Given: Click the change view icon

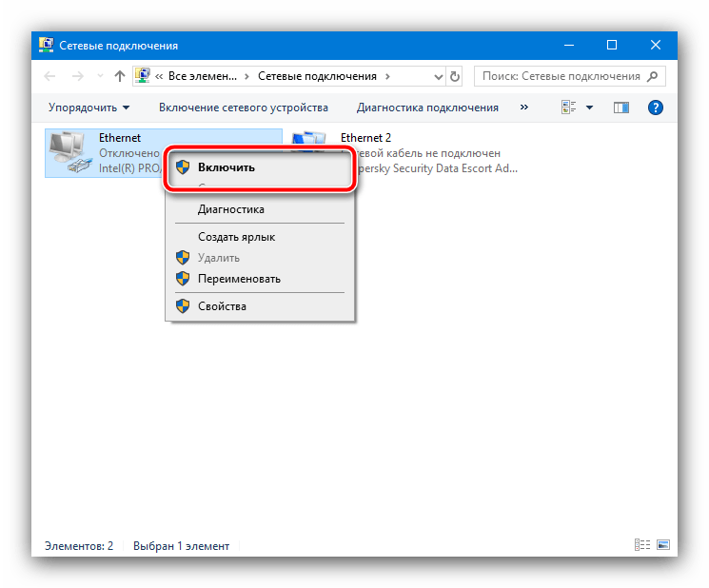Looking at the screenshot, I should (569, 108).
